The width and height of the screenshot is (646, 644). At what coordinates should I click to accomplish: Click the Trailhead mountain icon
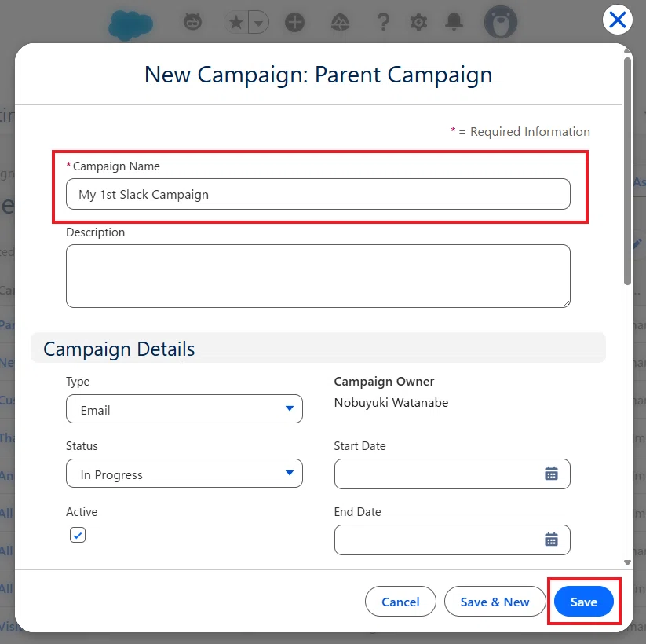pyautogui.click(x=341, y=22)
